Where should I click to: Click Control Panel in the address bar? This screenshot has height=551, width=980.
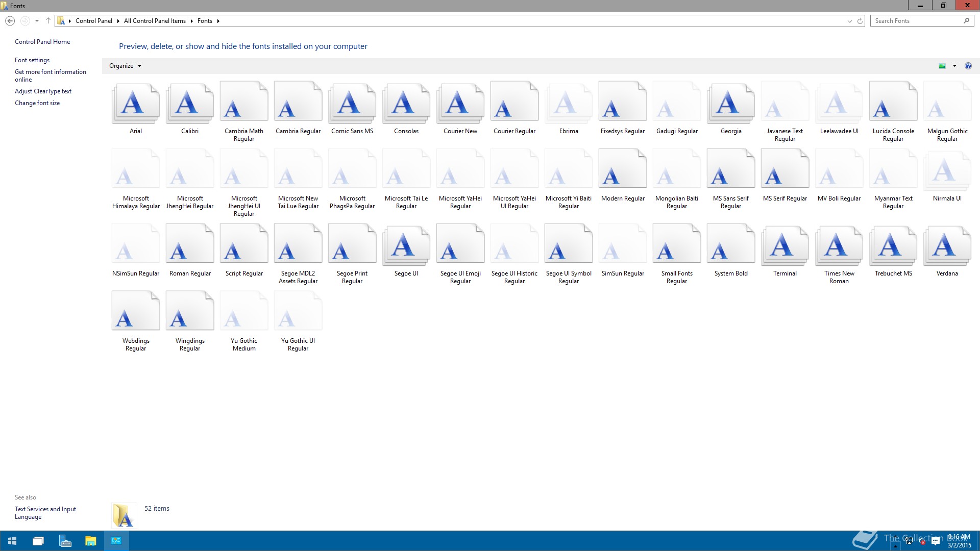[x=94, y=21]
